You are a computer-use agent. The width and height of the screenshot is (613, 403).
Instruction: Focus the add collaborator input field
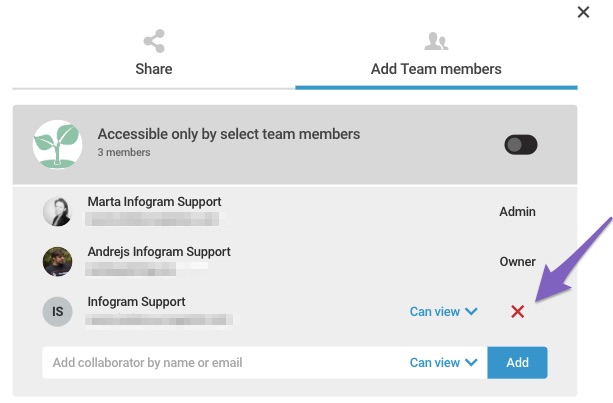tap(220, 362)
